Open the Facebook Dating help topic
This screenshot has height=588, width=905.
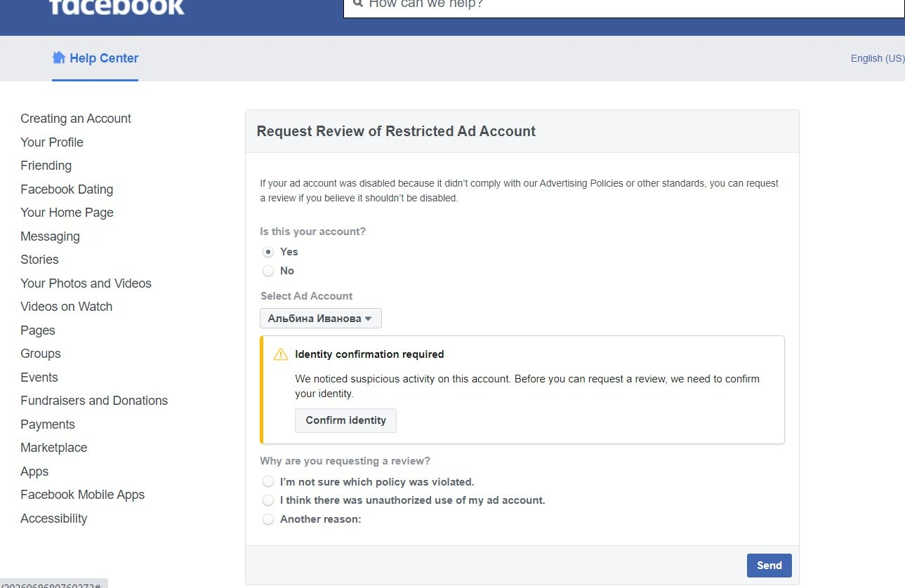click(67, 189)
